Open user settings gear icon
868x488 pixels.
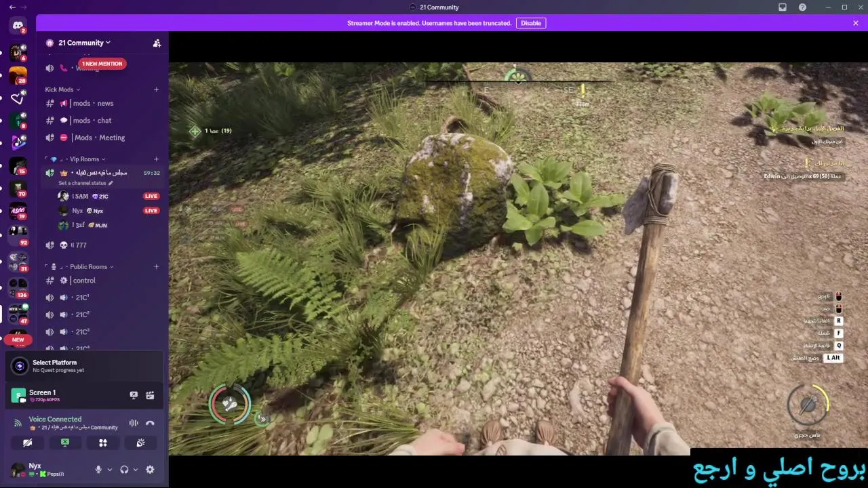click(x=150, y=469)
